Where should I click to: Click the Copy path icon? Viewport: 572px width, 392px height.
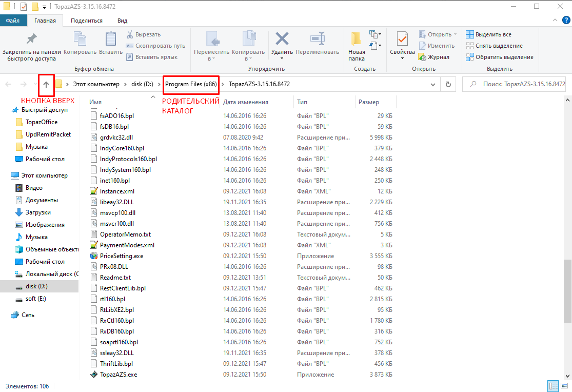pos(129,46)
